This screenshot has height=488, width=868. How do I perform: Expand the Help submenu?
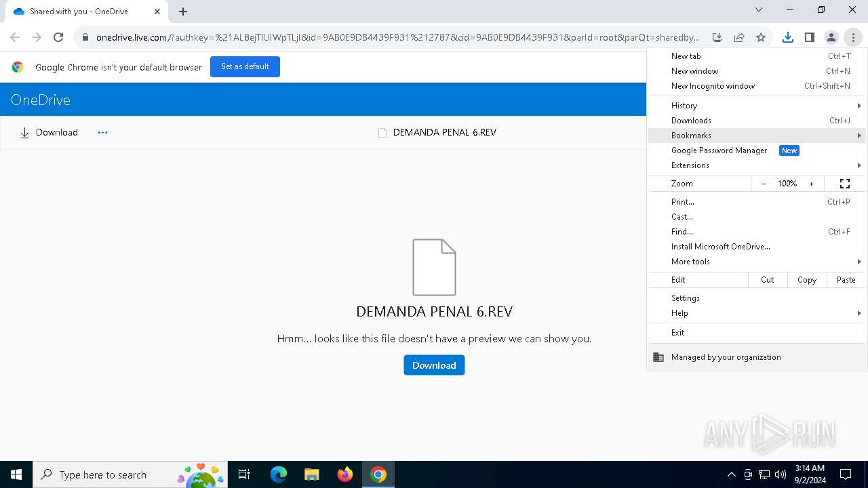[757, 313]
